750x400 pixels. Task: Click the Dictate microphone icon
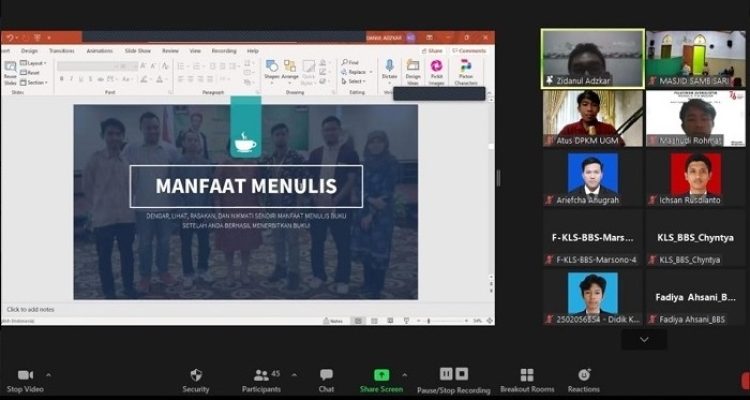tap(389, 66)
